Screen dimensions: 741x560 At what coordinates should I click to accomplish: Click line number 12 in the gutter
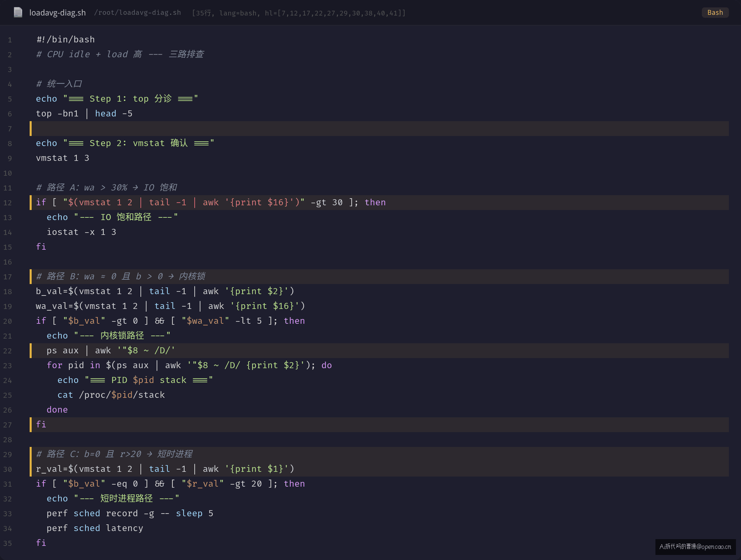tap(8, 203)
